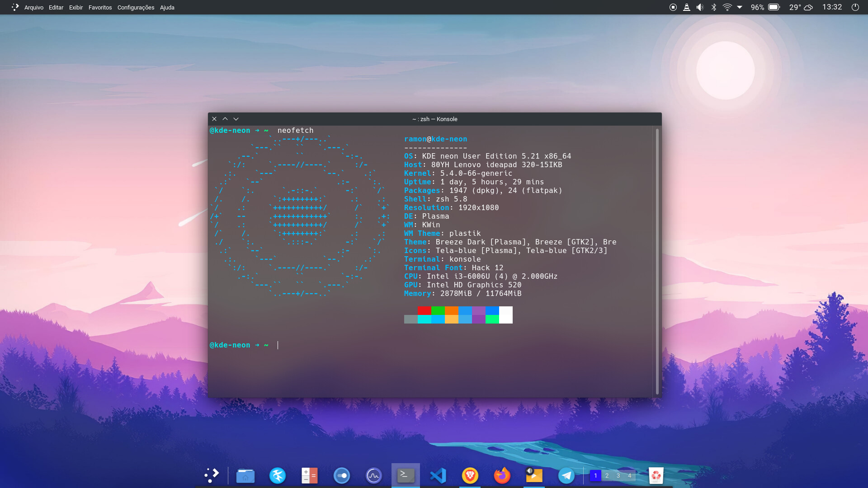Switch to virtual desktop 4 in the pager
Screen dimensions: 868x488
tap(629, 475)
